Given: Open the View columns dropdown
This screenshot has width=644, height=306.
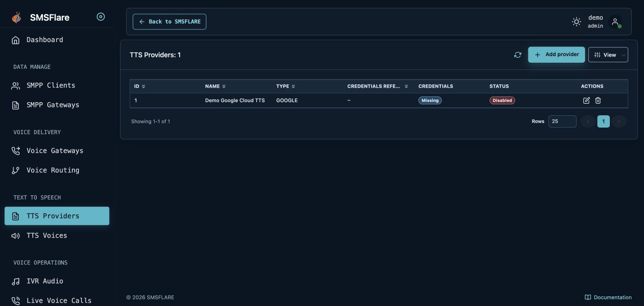Looking at the screenshot, I should click(x=608, y=55).
